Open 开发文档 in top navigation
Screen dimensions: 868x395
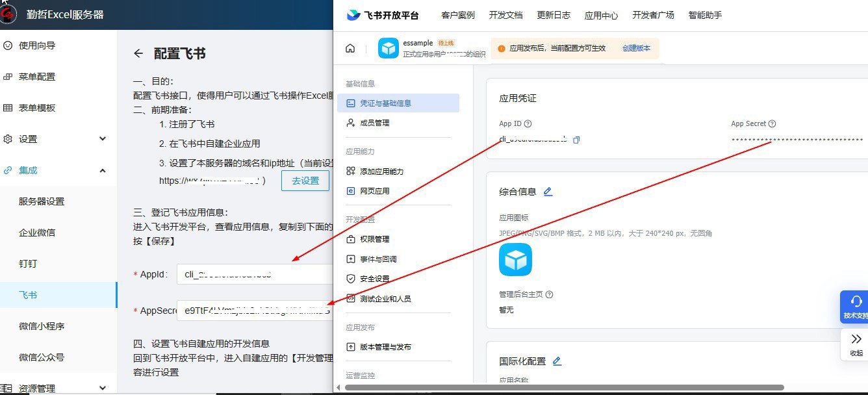coord(505,15)
